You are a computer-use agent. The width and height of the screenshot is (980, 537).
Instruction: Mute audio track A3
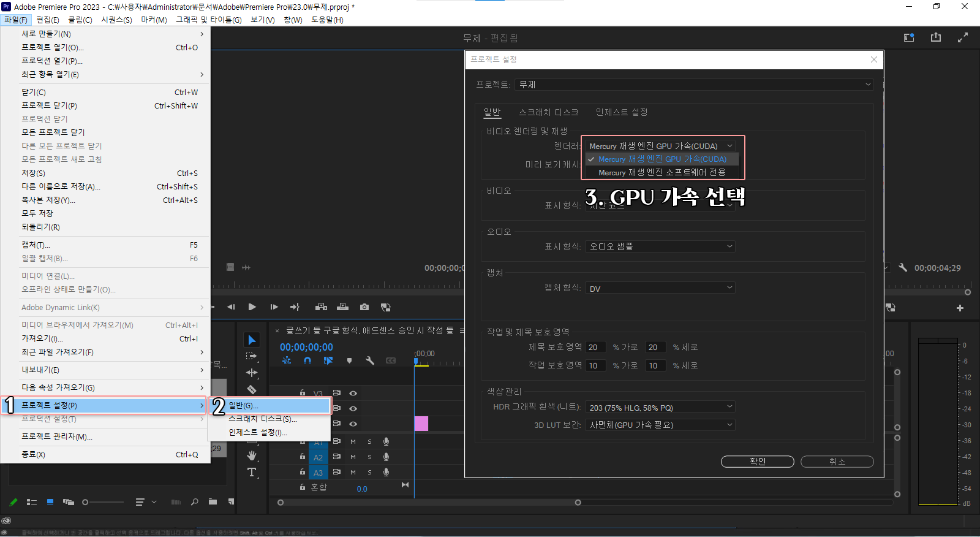[353, 472]
